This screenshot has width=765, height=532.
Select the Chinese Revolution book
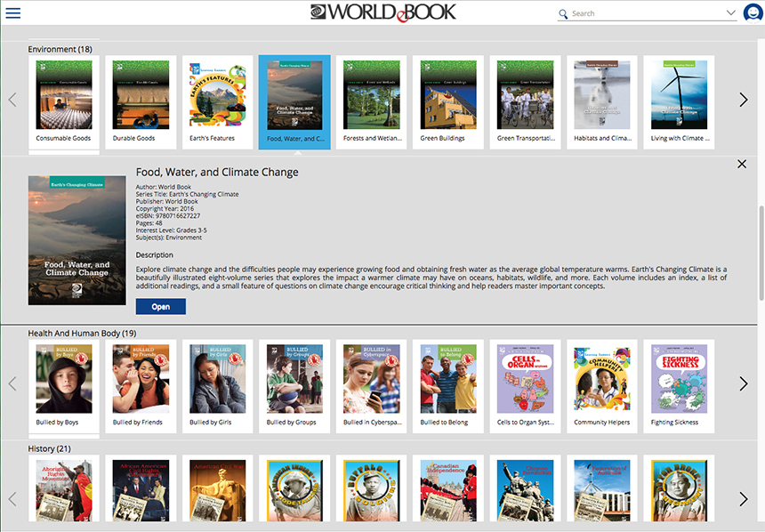pos(526,490)
